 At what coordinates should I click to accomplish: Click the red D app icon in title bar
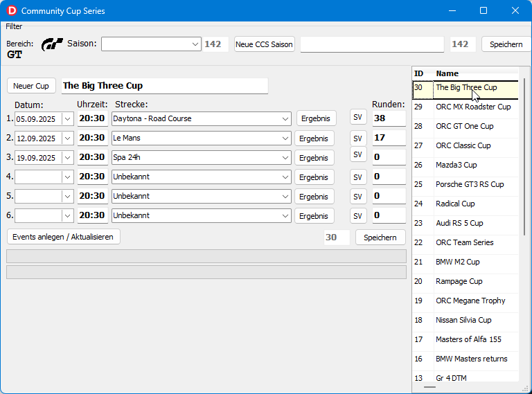click(11, 11)
